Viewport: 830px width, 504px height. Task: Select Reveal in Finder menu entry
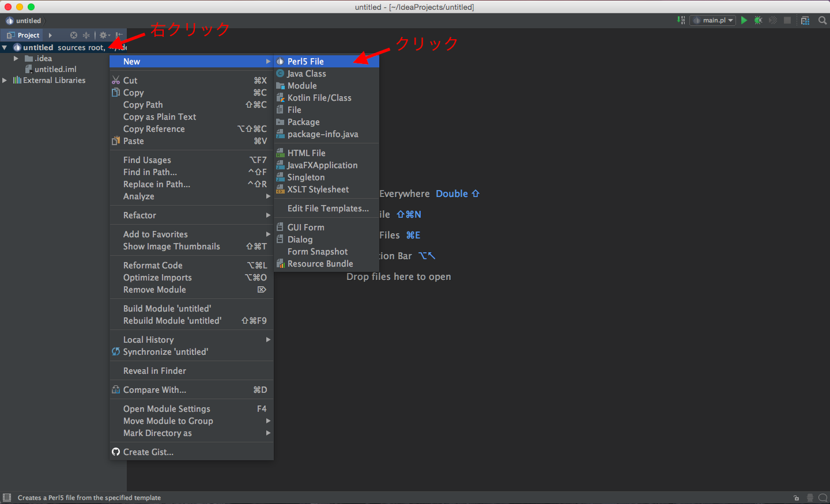coord(191,371)
